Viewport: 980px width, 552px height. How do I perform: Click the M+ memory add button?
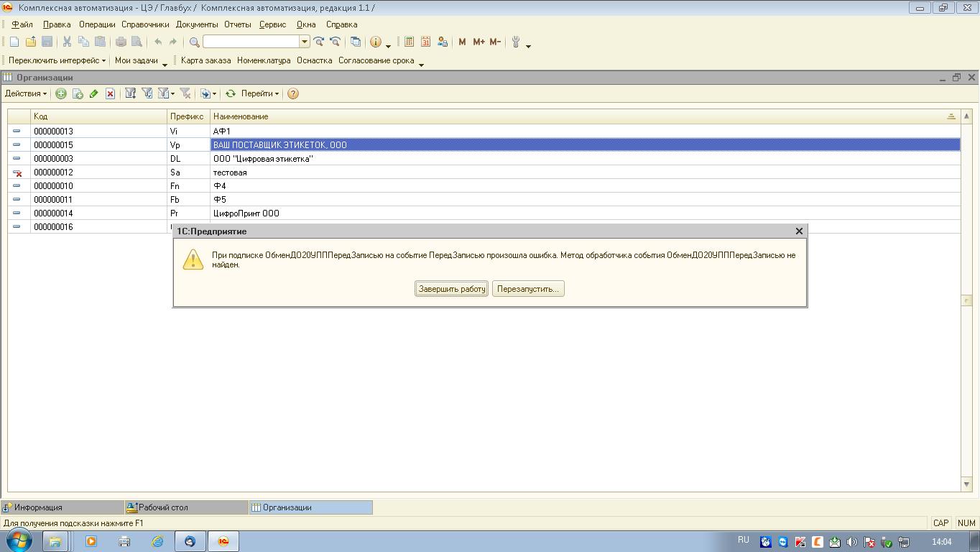479,42
